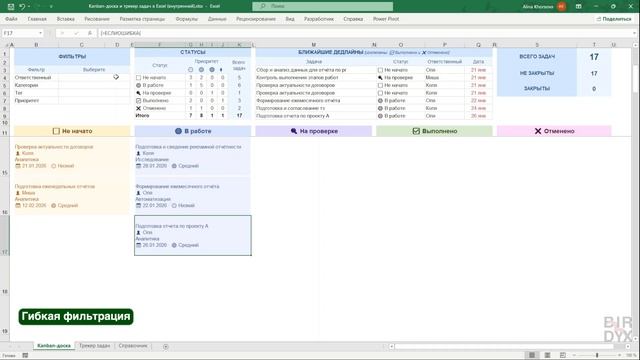Viewport: 640px width, 360px height.
Task: Click status icon for Подготовка и согласование тз
Action: point(380,108)
